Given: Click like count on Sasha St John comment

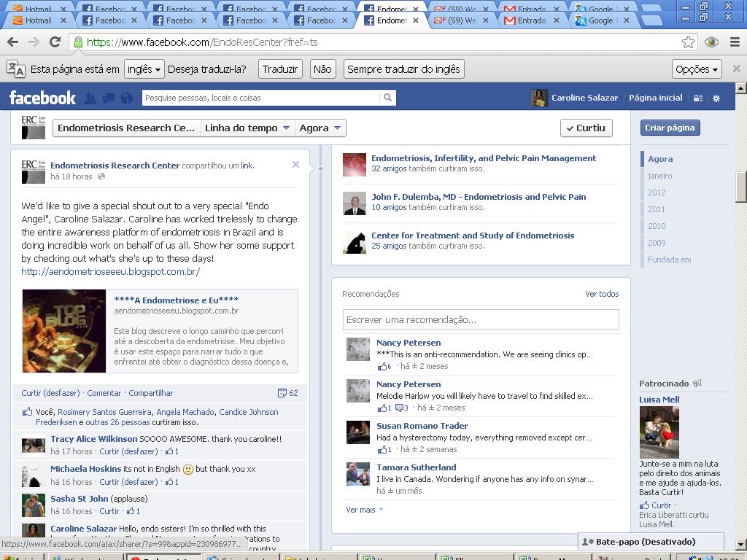Looking at the screenshot, I should tap(133, 511).
